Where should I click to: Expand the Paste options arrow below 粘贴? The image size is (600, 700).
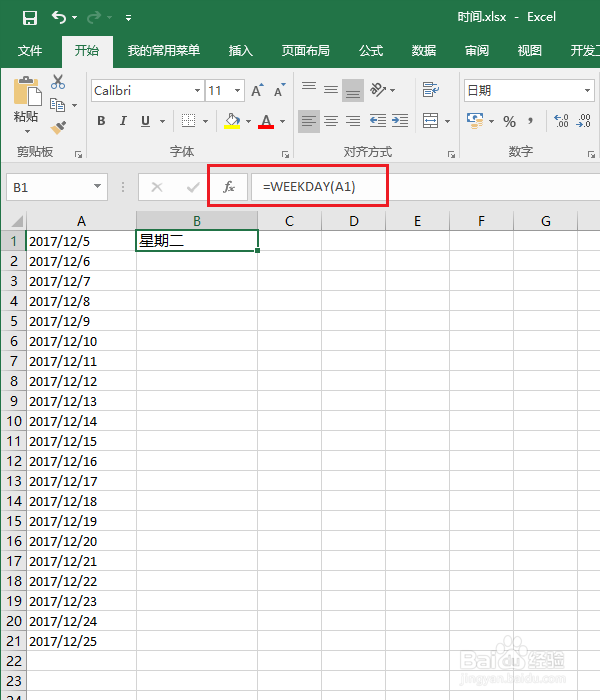pyautogui.click(x=27, y=131)
